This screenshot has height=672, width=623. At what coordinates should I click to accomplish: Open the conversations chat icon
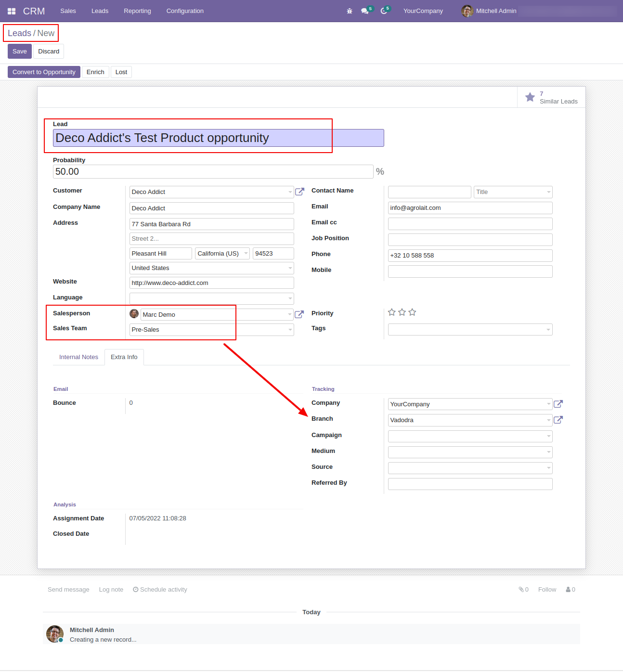click(364, 11)
